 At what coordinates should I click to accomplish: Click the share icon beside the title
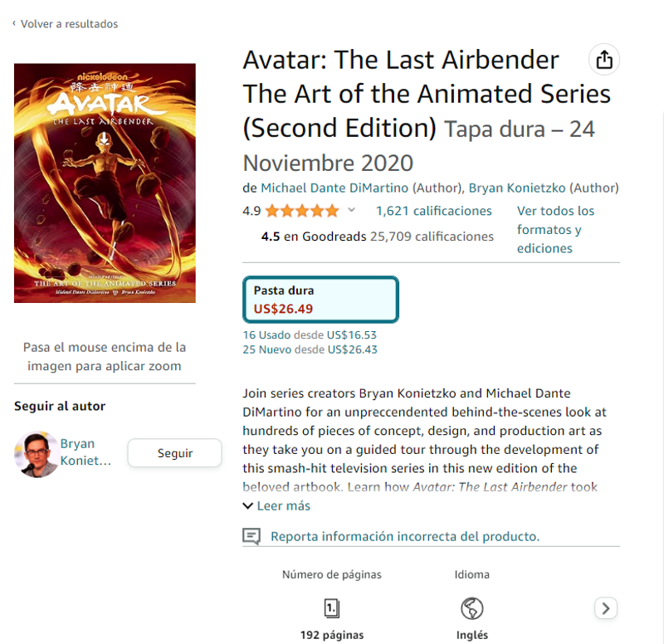[604, 59]
